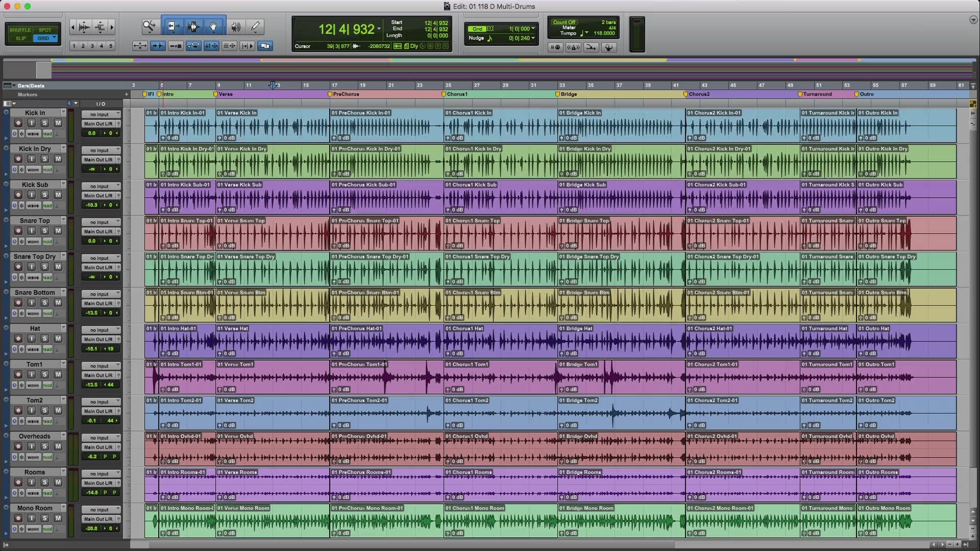Open the Main Counter format dropdown
Screen dimensions: 980x551
pyautogui.click(x=379, y=30)
